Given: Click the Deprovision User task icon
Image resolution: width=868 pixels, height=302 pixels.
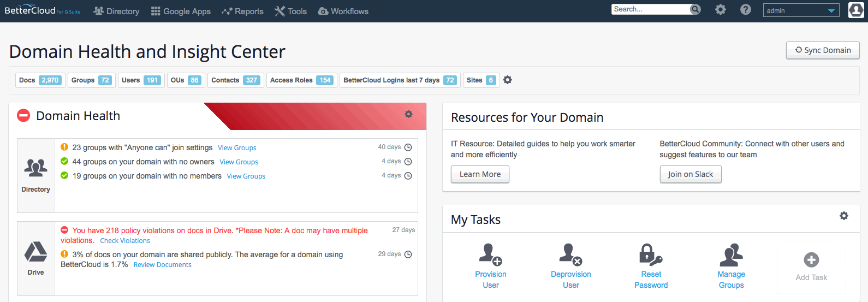Looking at the screenshot, I should [x=570, y=255].
